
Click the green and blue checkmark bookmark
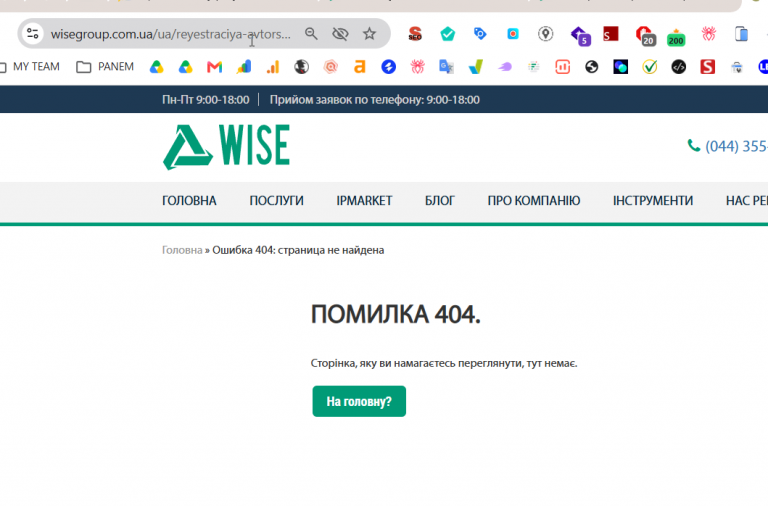point(475,67)
